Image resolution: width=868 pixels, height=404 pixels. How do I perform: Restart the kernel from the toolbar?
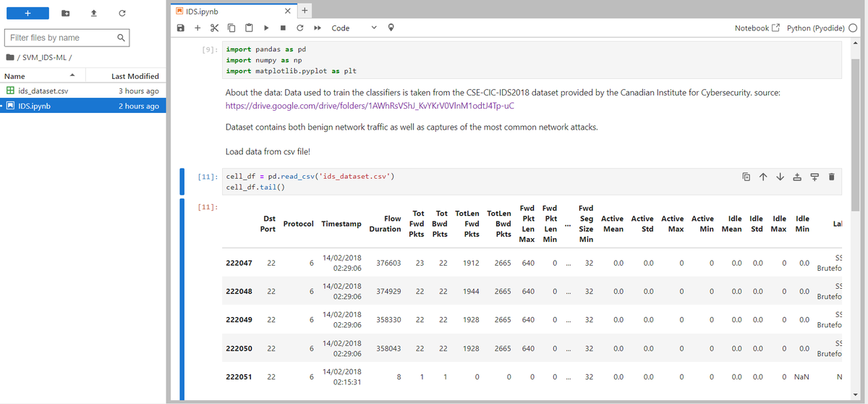pyautogui.click(x=299, y=28)
